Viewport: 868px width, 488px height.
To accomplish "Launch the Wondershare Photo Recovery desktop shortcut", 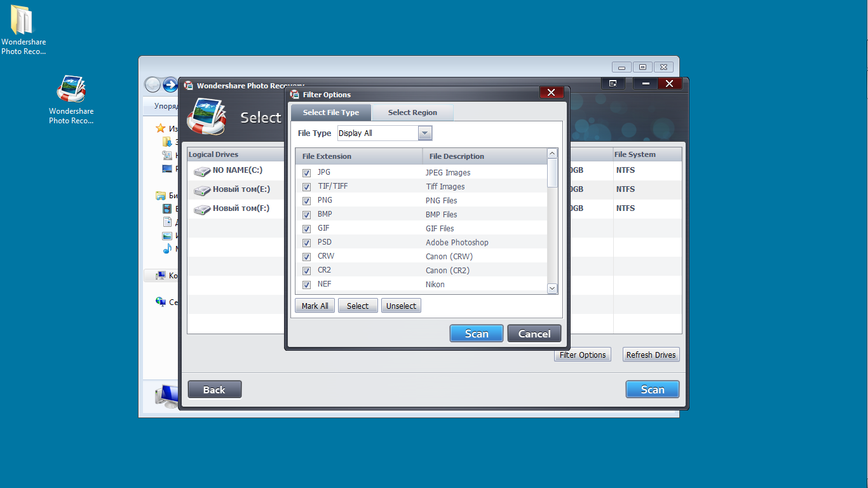I will 71,100.
